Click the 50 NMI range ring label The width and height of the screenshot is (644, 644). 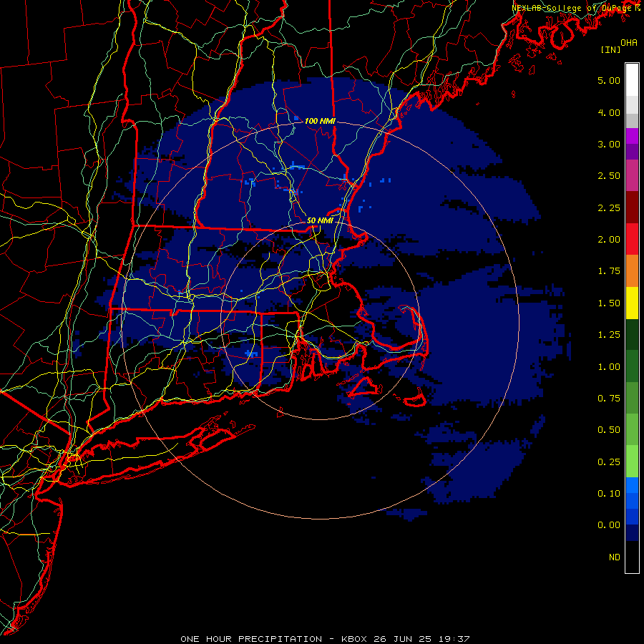[320, 220]
